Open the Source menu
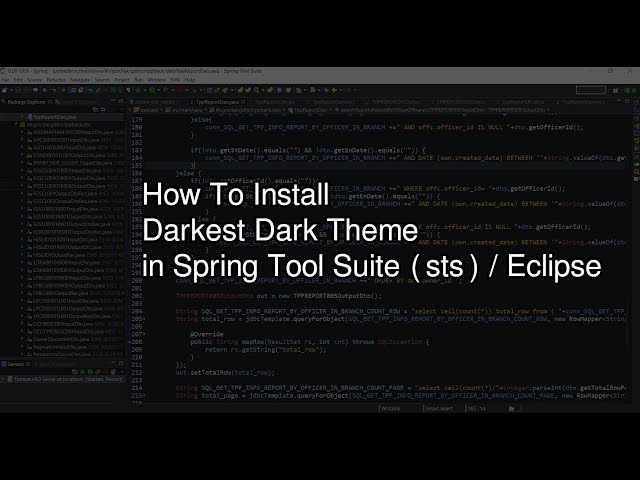The width and height of the screenshot is (640, 480). 35,80
